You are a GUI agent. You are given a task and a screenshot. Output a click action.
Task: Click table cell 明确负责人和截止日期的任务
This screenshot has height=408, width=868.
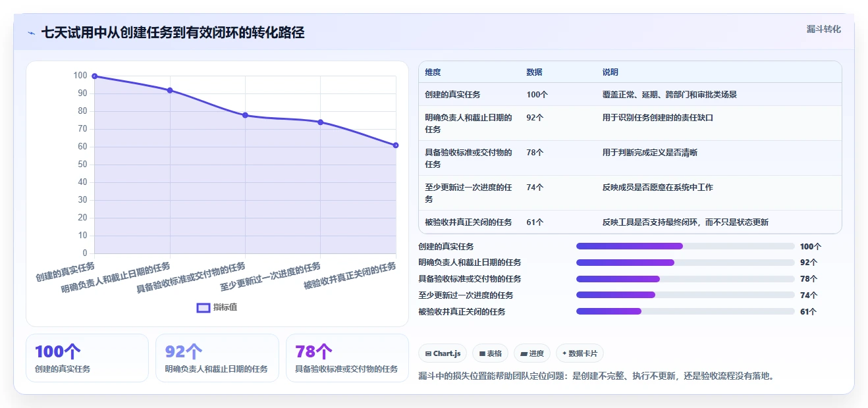[469, 123]
